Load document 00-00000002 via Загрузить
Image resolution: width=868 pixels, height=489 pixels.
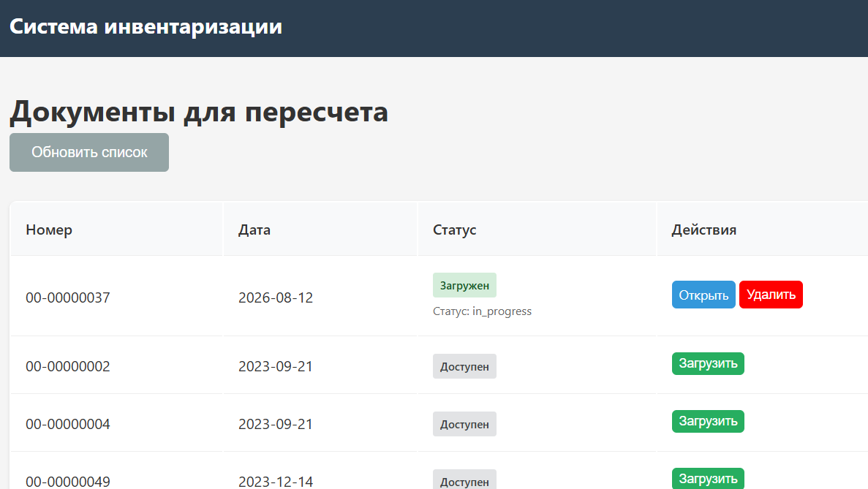(708, 363)
